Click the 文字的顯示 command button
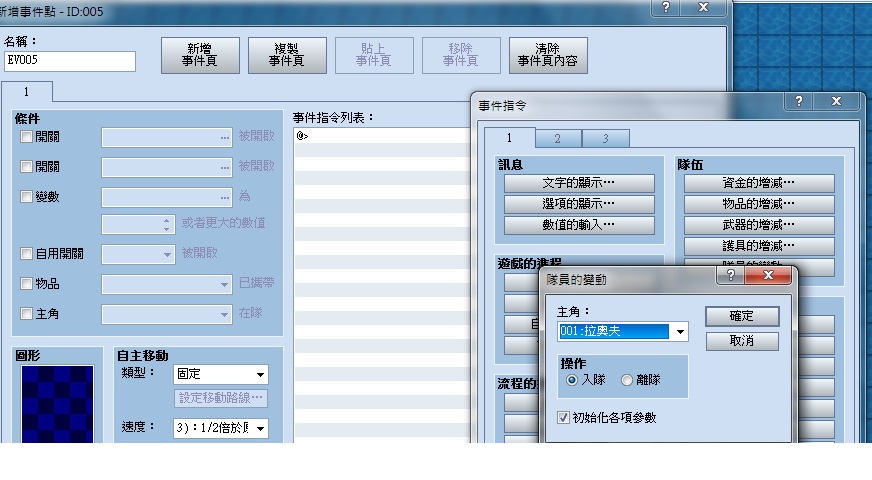 [579, 183]
